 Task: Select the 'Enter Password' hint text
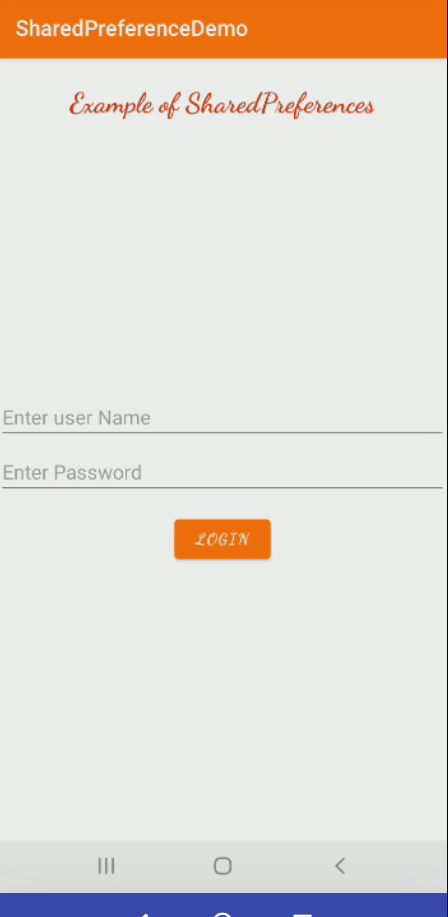(72, 473)
